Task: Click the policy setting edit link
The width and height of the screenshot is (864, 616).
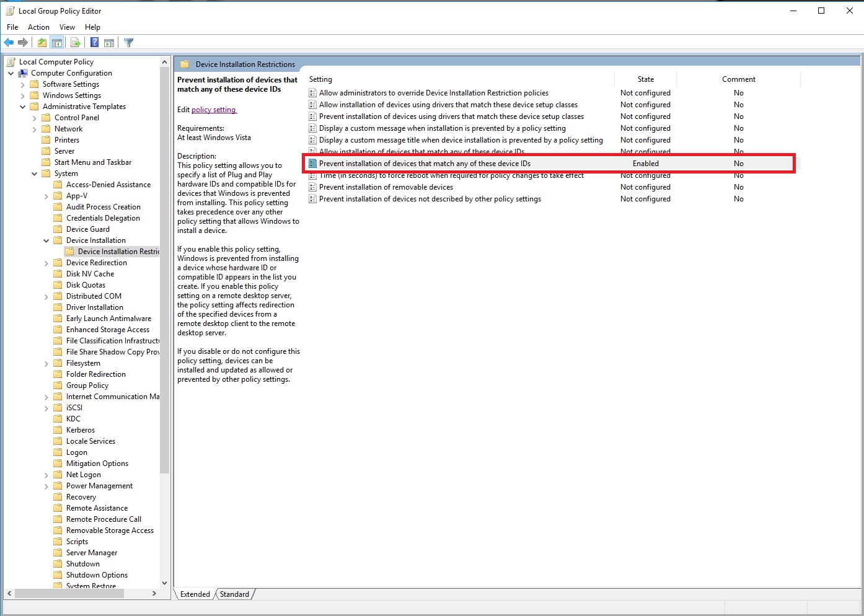Action: coord(214,110)
